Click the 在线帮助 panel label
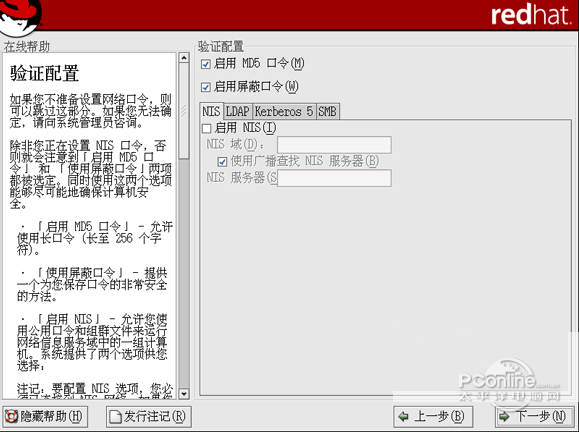 [27, 47]
